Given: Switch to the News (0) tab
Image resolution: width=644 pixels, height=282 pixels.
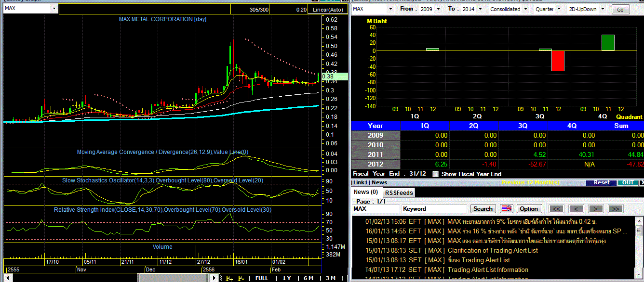Looking at the screenshot, I should (x=365, y=192).
